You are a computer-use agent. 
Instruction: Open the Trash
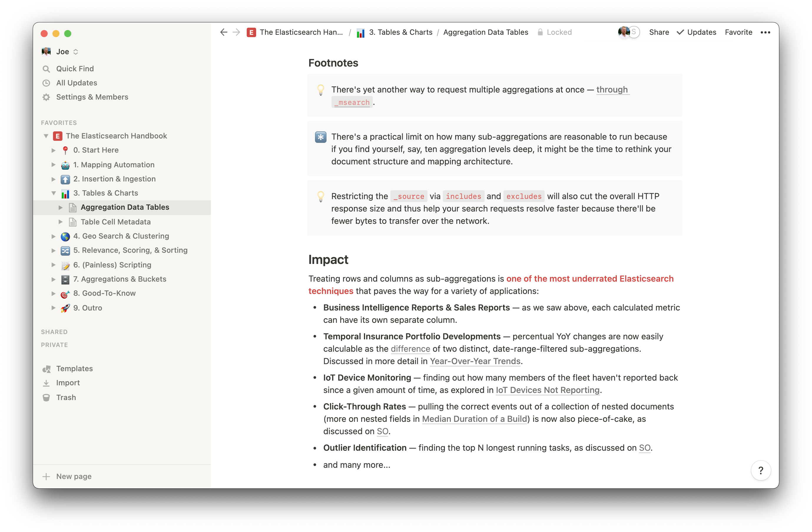tap(66, 397)
